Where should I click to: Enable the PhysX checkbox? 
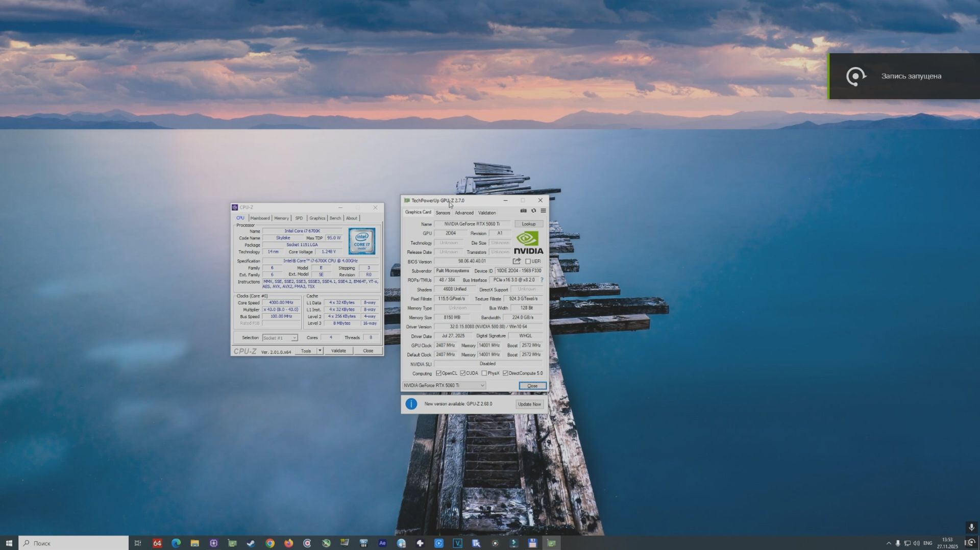click(x=484, y=373)
